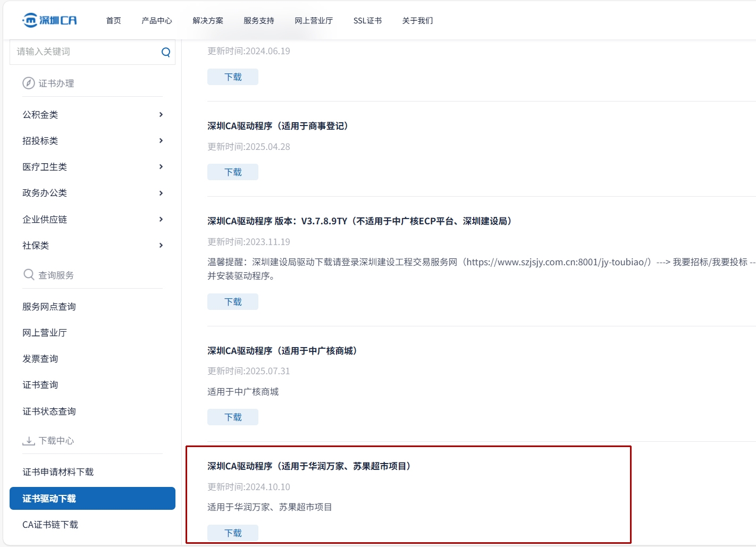Open the 证书状态查询 sidebar link
Screen dimensions: 756x547
point(49,411)
